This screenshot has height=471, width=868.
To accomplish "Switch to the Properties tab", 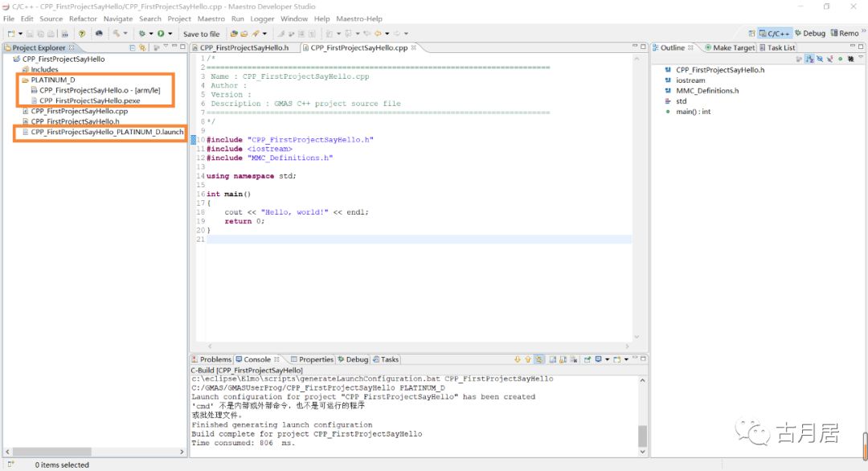I will (x=312, y=359).
